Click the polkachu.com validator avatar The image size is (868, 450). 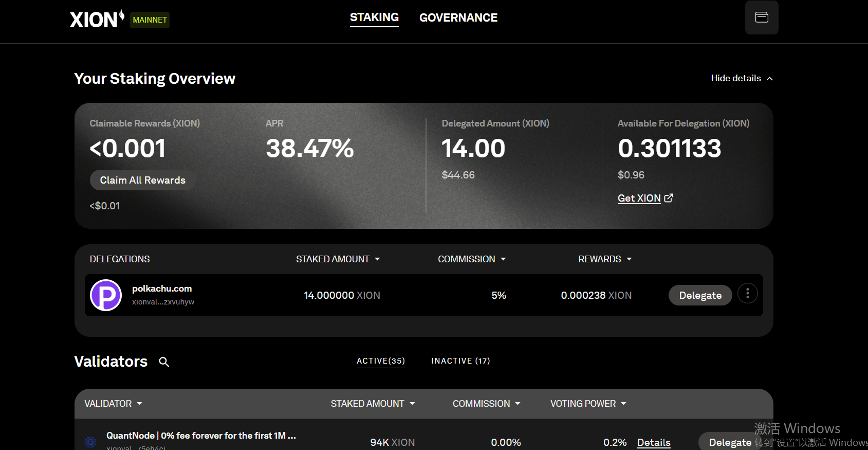106,295
